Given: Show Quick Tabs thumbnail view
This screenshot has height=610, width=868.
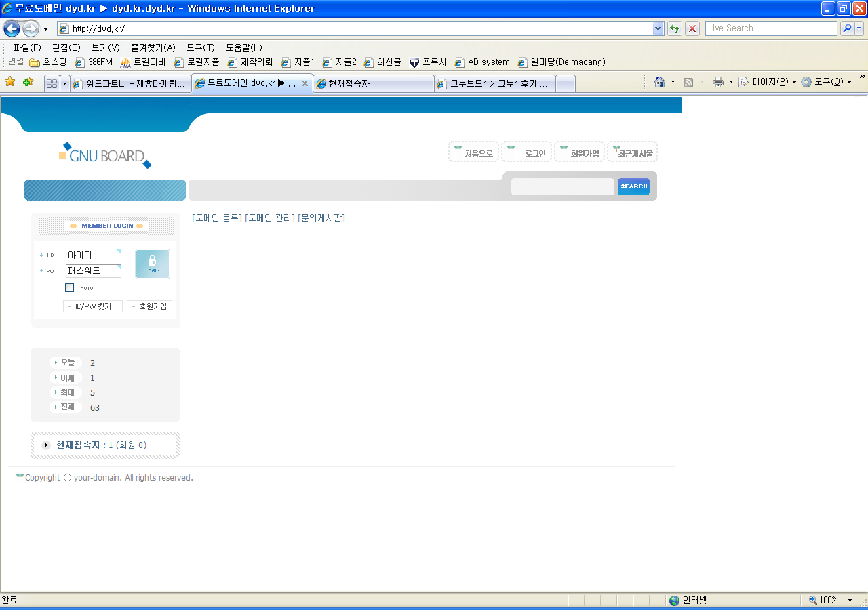Looking at the screenshot, I should tap(52, 83).
